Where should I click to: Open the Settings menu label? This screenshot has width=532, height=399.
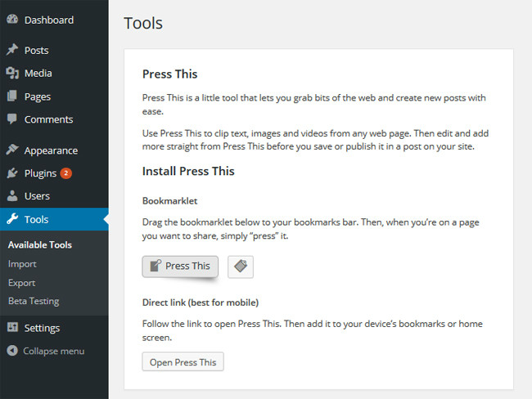point(42,328)
